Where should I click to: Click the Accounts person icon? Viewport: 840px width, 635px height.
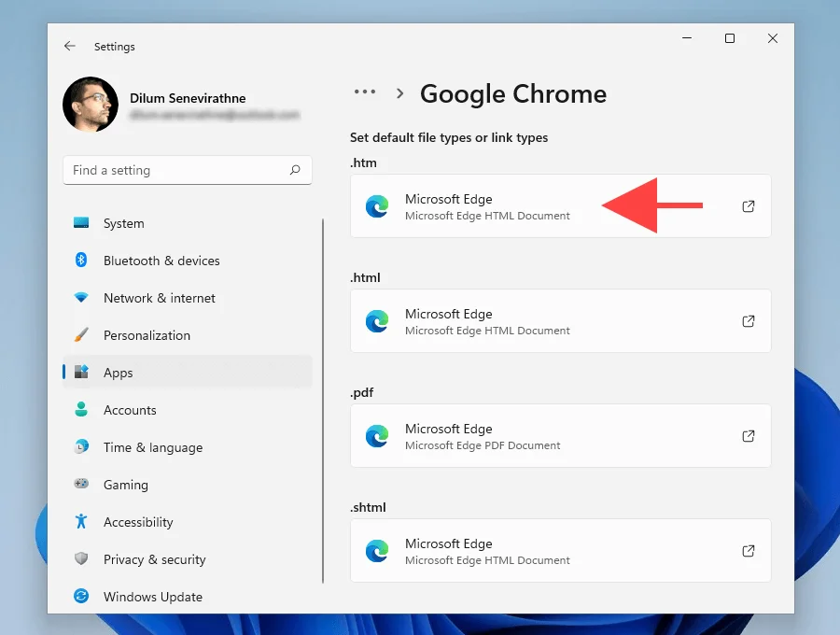click(81, 409)
